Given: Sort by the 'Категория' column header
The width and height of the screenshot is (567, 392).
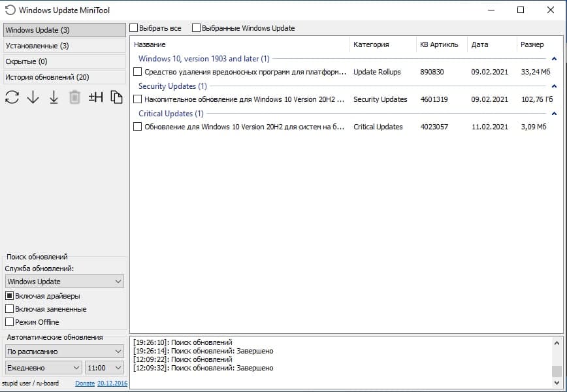Looking at the screenshot, I should pyautogui.click(x=383, y=44).
